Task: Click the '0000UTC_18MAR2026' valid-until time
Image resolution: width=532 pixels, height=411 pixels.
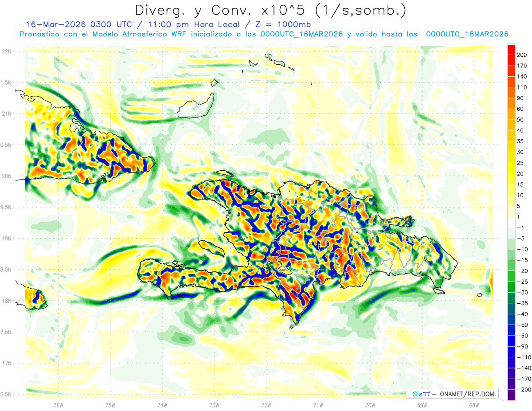Action: click(467, 34)
